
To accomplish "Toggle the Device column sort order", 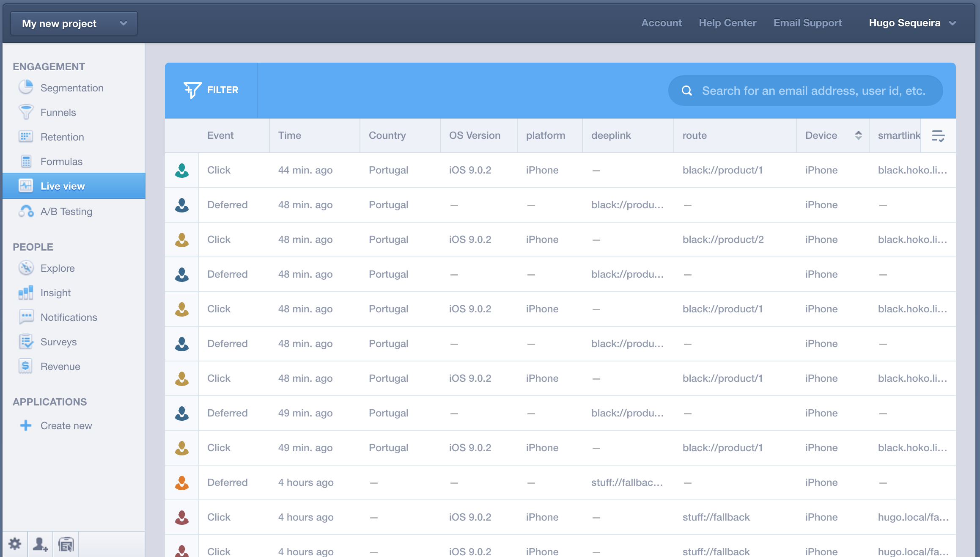I will [858, 135].
